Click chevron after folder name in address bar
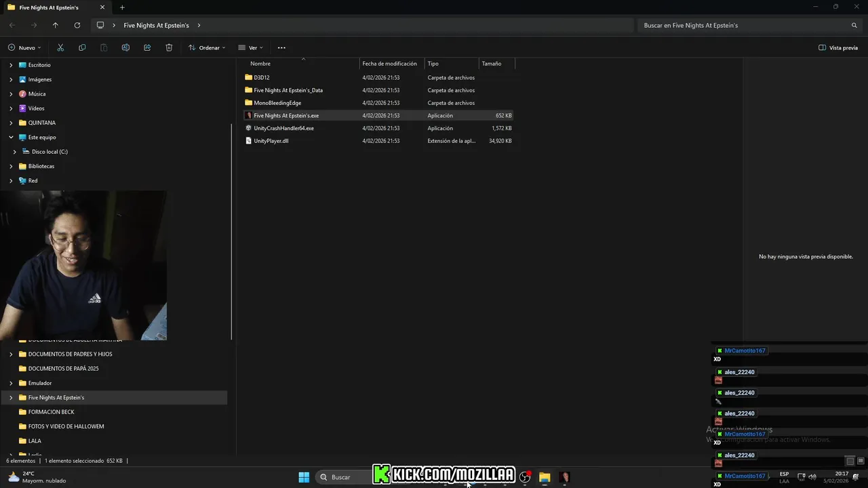 (x=199, y=25)
